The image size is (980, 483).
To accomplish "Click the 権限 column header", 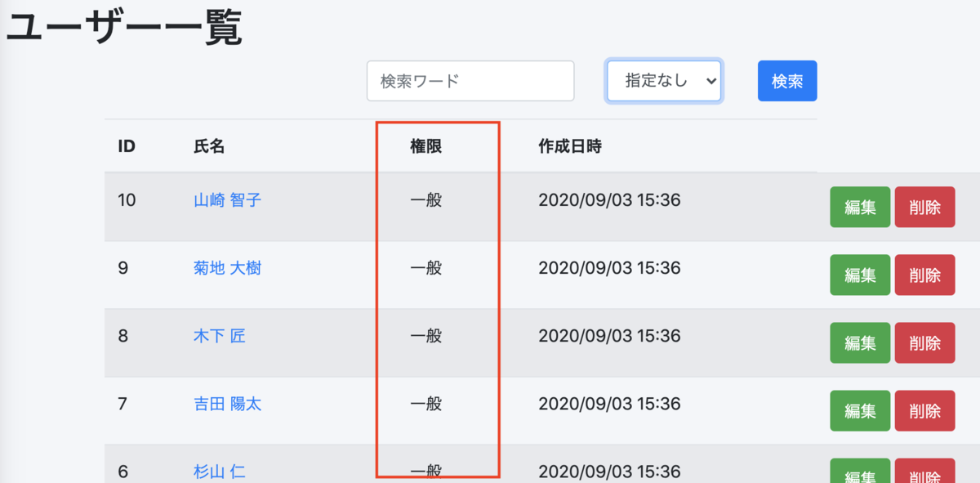I will pos(425,145).
